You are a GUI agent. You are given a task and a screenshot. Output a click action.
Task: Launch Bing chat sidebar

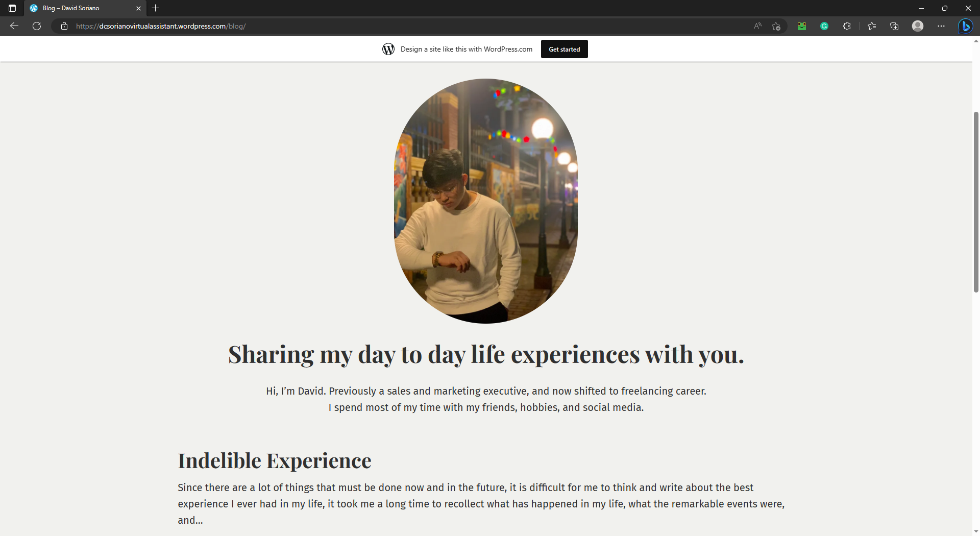click(x=965, y=26)
